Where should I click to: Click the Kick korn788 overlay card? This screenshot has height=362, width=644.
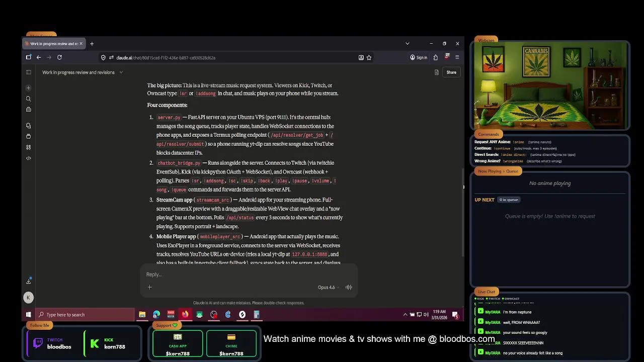[112, 343]
